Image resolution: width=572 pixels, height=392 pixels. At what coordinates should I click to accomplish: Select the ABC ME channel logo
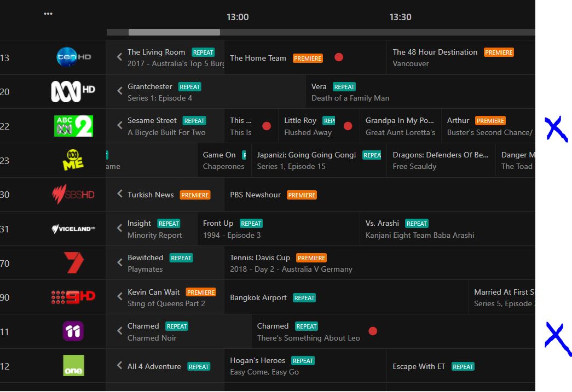click(x=73, y=160)
